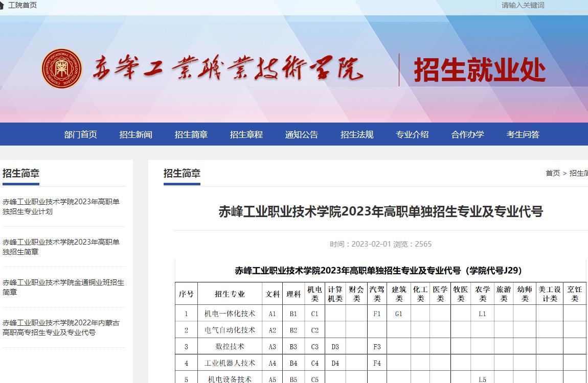The image size is (588, 383).
Task: Click the 财会类 column header
Action: 356,294
